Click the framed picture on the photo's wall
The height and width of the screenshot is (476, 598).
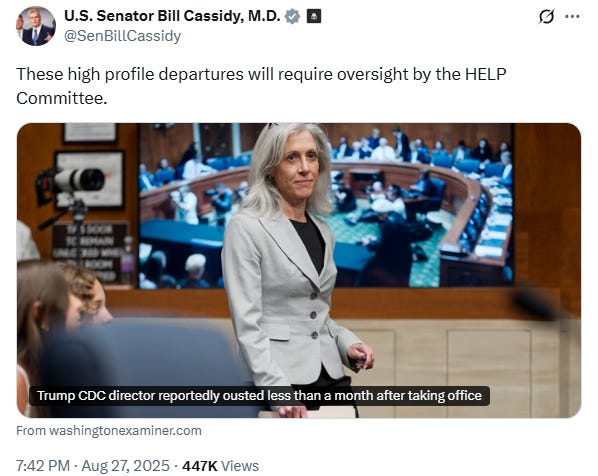pos(90,180)
